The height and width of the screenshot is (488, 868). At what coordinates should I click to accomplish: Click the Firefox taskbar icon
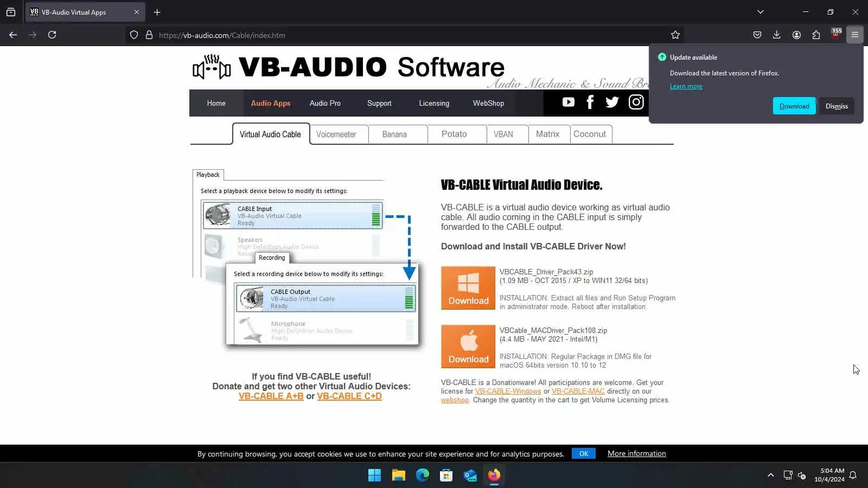tap(494, 476)
